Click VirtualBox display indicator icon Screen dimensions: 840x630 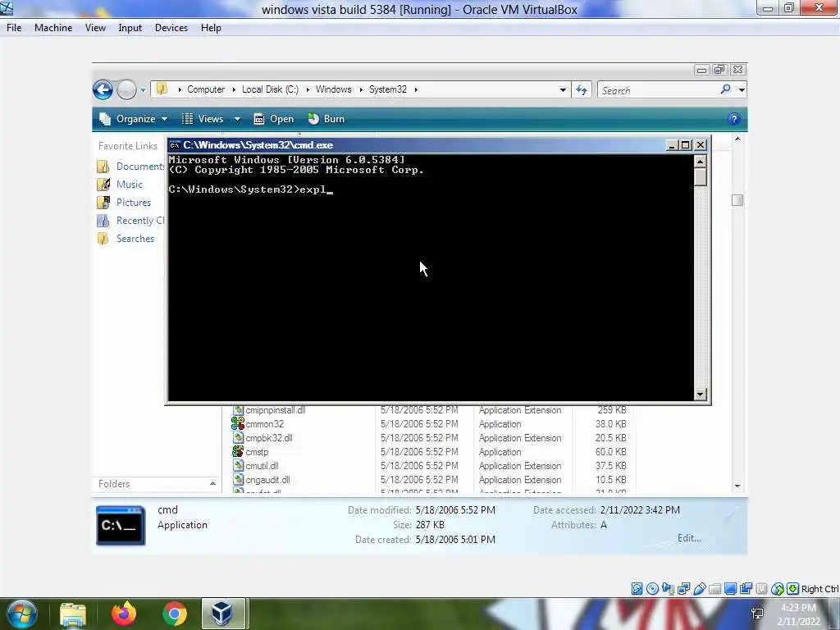pos(730,589)
